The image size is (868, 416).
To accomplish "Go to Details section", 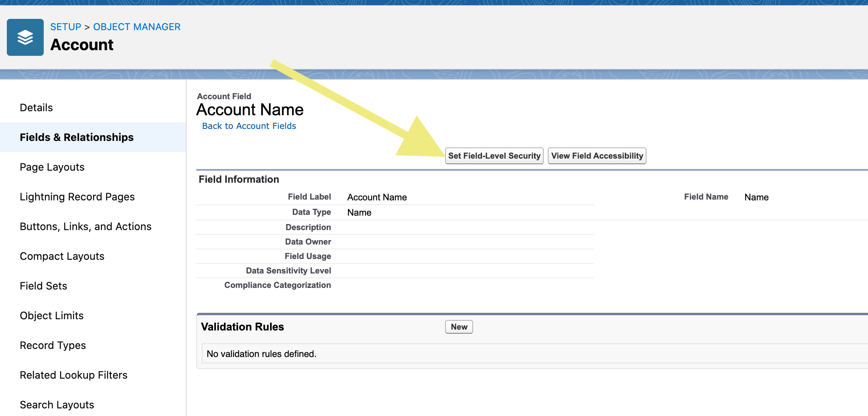I will tap(36, 107).
